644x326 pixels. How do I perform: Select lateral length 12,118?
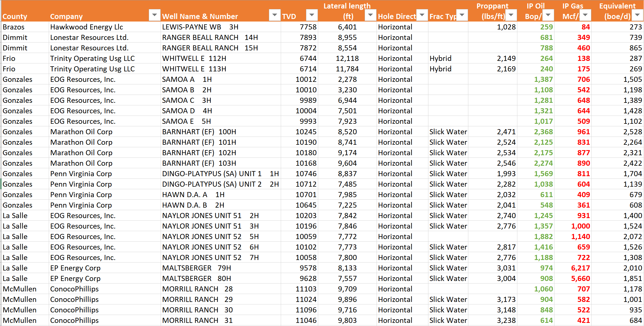pyautogui.click(x=347, y=58)
